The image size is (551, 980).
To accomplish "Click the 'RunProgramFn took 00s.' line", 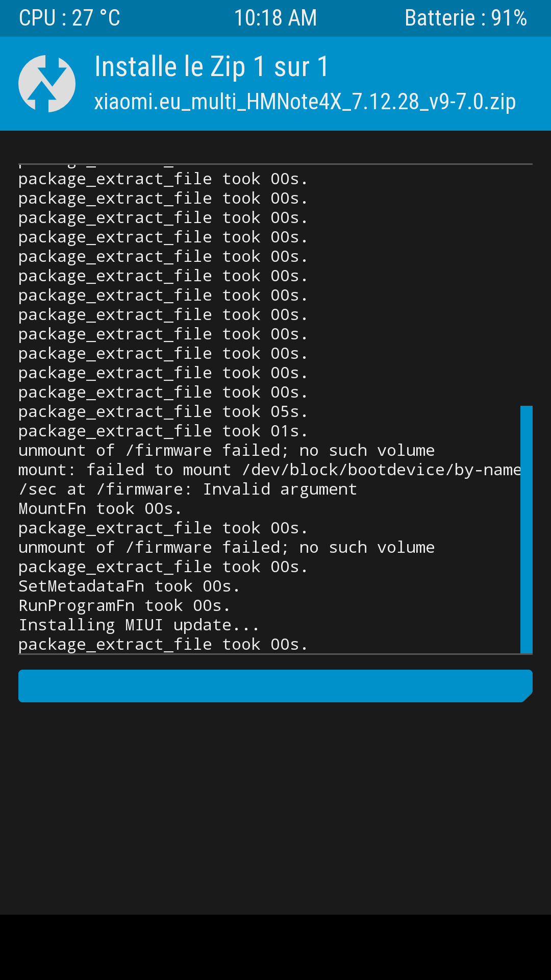I will click(124, 606).
